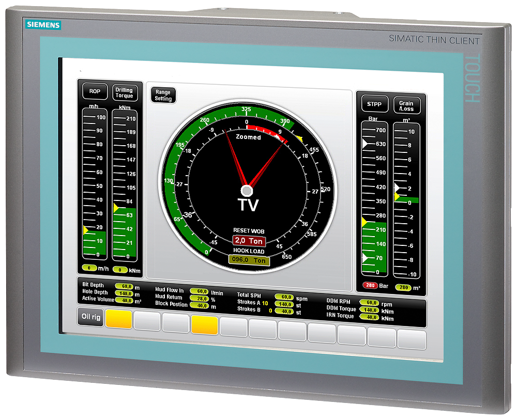Click the white marker at 2 on the Grain/Loss bar
Image resolution: width=517 pixels, height=420 pixels.
click(397, 188)
